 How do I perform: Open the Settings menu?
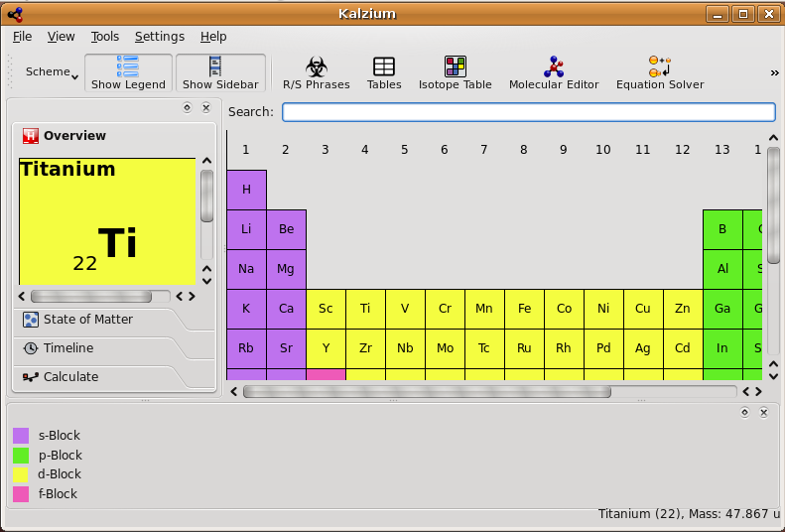point(160,37)
